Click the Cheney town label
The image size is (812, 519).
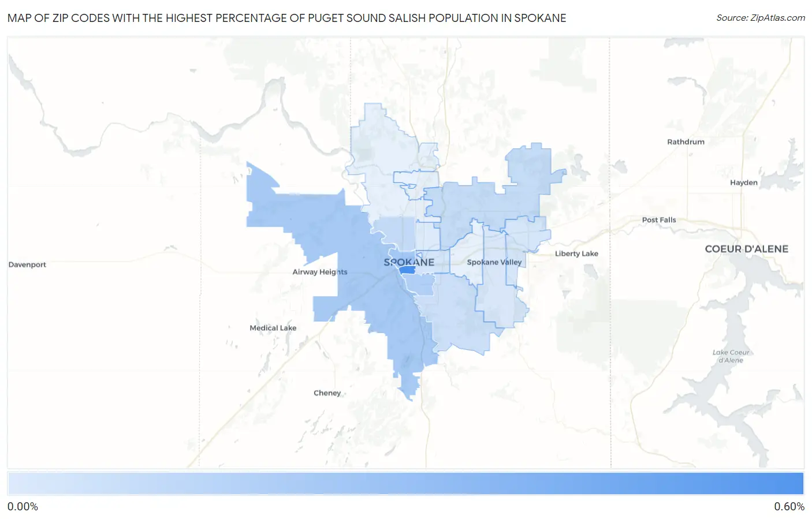pos(327,393)
